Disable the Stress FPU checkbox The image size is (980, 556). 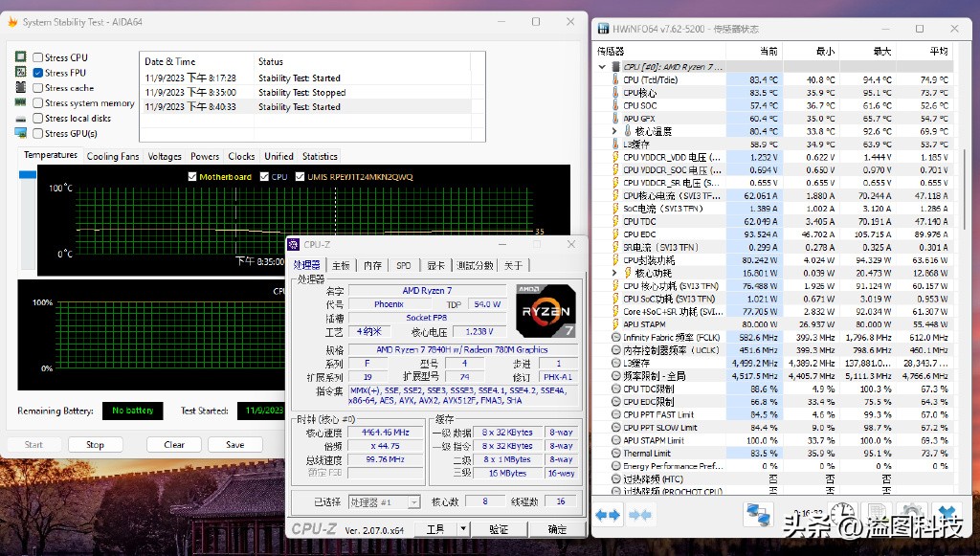click(x=37, y=73)
